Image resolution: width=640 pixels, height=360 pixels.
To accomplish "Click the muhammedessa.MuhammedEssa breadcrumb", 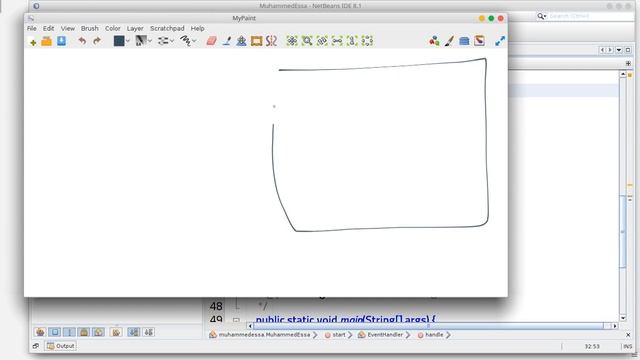I will pyautogui.click(x=264, y=335).
